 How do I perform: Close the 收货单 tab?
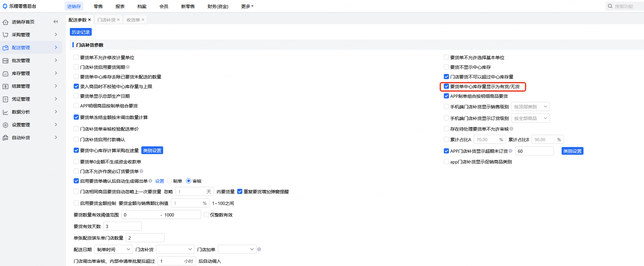coord(143,20)
